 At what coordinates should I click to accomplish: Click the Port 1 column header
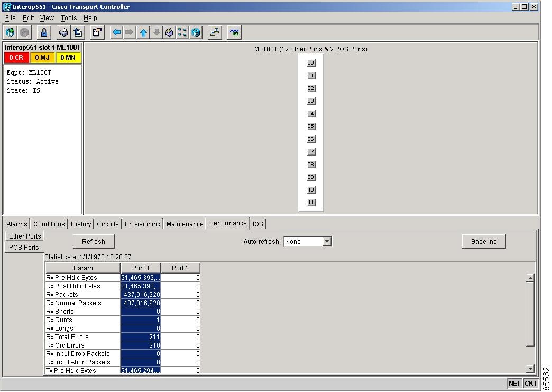coord(180,268)
